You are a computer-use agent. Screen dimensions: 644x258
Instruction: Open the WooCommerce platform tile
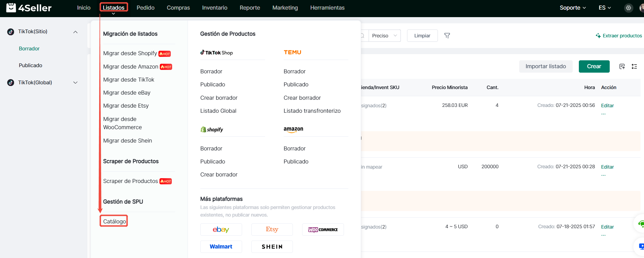[323, 230]
